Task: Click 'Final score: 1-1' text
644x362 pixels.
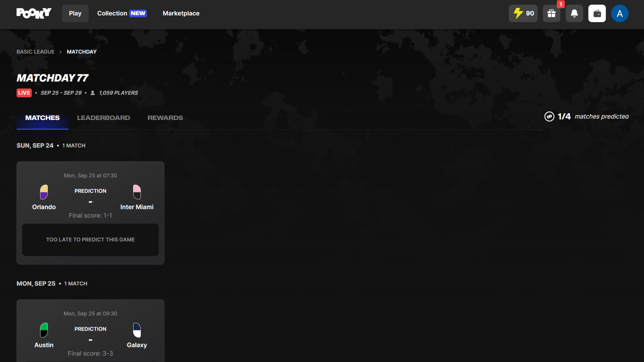Action: click(x=90, y=216)
